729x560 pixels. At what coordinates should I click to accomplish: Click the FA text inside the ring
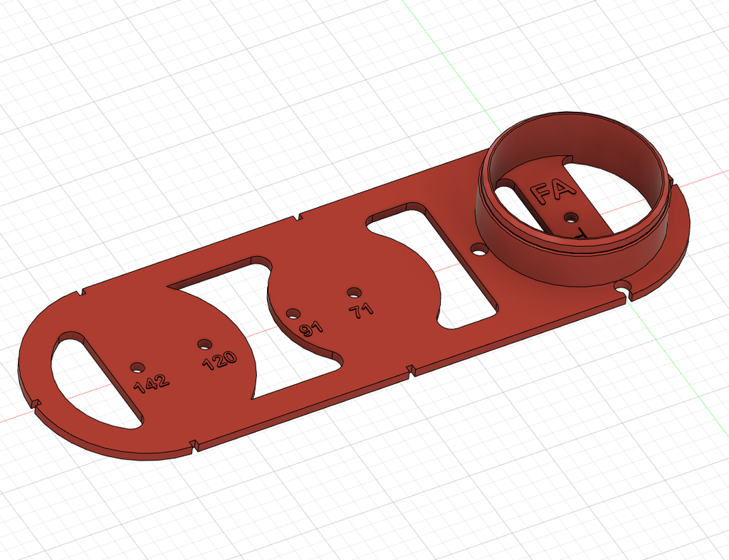point(553,192)
